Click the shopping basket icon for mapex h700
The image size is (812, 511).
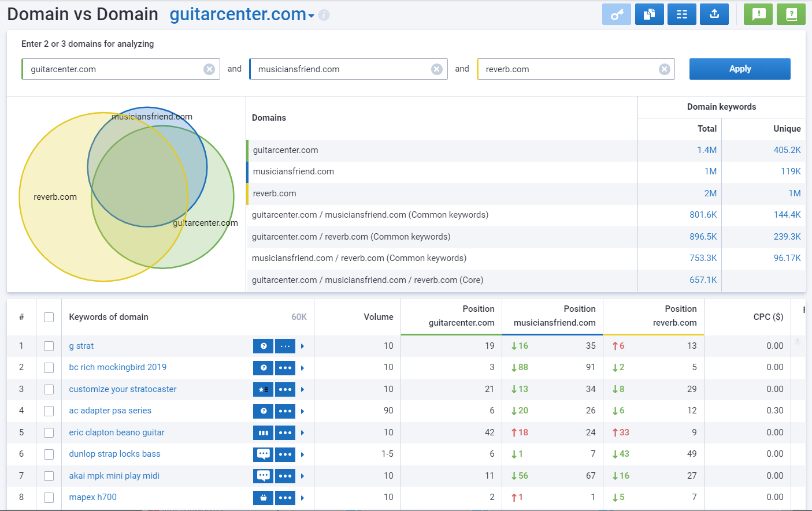tap(263, 498)
